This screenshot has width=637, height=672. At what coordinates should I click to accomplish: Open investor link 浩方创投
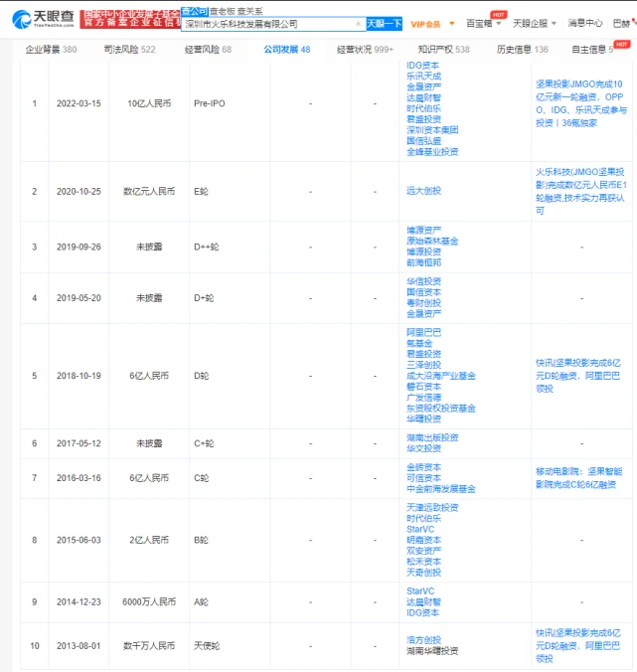point(423,640)
